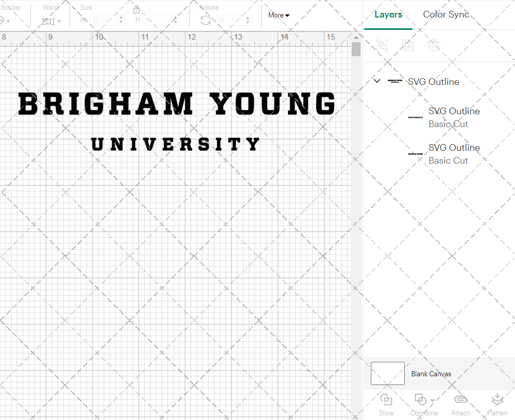Click the Sticker label
515x420 pixels.
11,7
